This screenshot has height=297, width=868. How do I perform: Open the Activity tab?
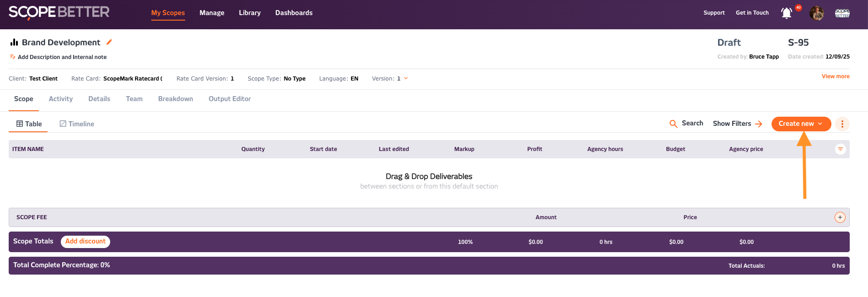coord(61,99)
